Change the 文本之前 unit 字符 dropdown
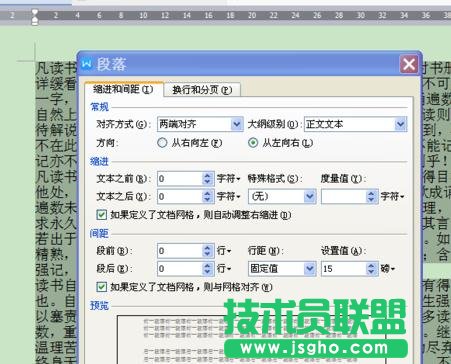This screenshot has width=451, height=364. click(229, 179)
